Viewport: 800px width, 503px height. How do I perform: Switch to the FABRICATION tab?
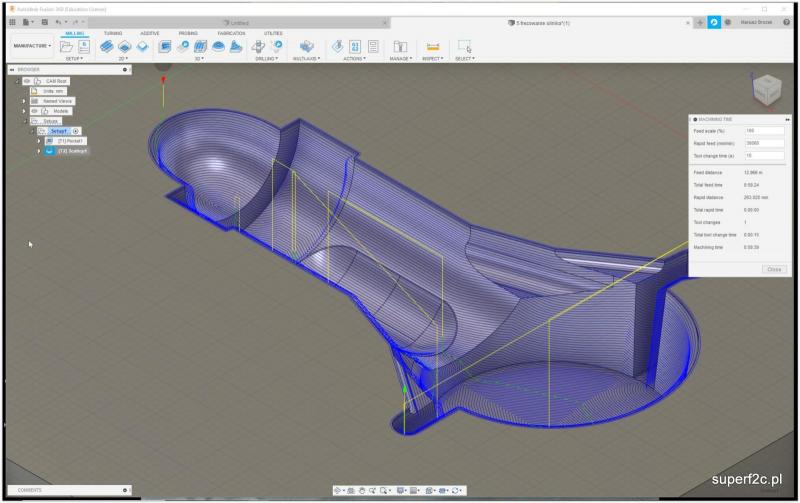(x=231, y=33)
